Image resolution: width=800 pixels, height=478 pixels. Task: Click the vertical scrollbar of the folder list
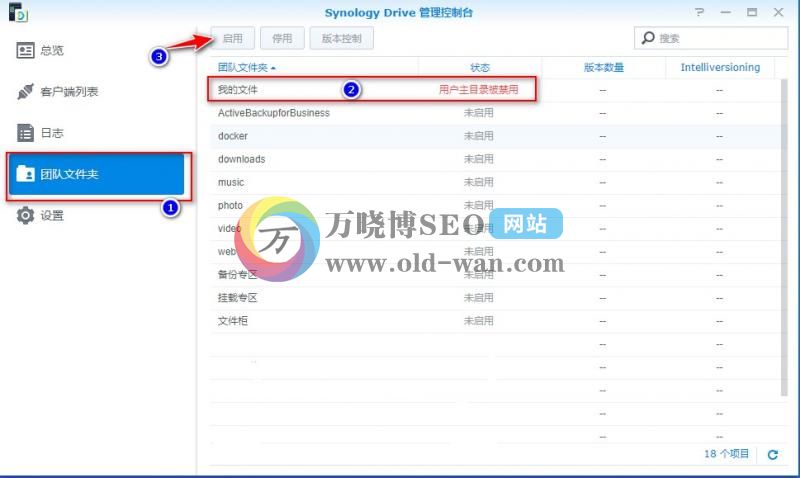pyautogui.click(x=784, y=237)
